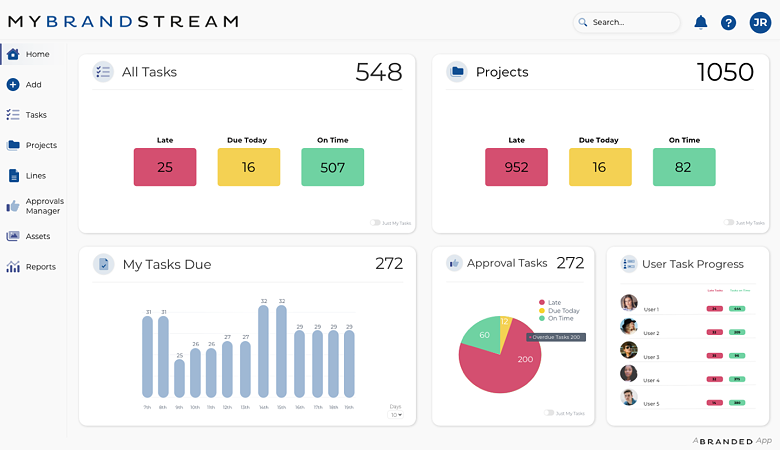Open User 3 avatar photo
This screenshot has width=780, height=450.
(x=629, y=350)
